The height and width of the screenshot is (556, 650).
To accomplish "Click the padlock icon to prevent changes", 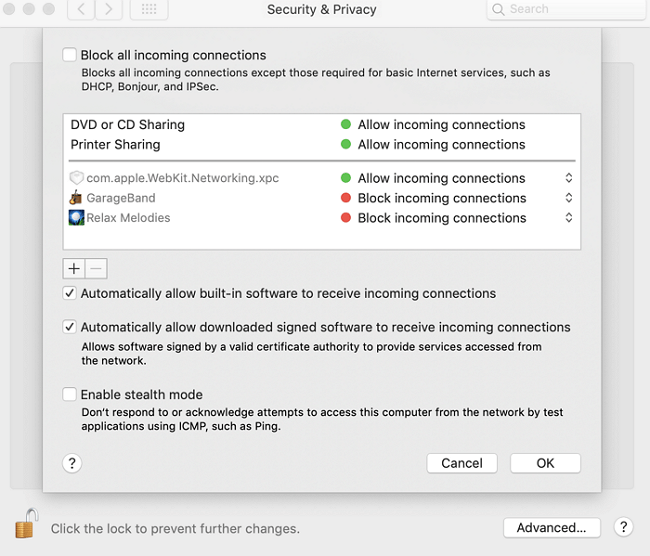I will coord(24,524).
